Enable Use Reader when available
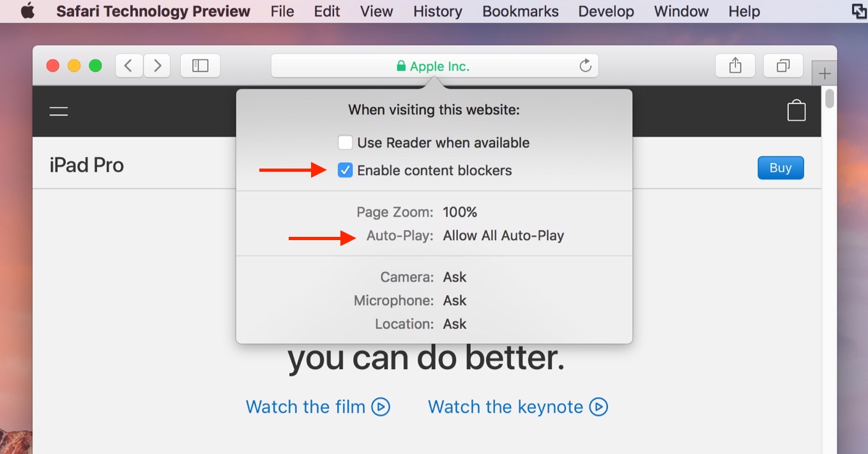Image resolution: width=868 pixels, height=454 pixels. pyautogui.click(x=345, y=142)
